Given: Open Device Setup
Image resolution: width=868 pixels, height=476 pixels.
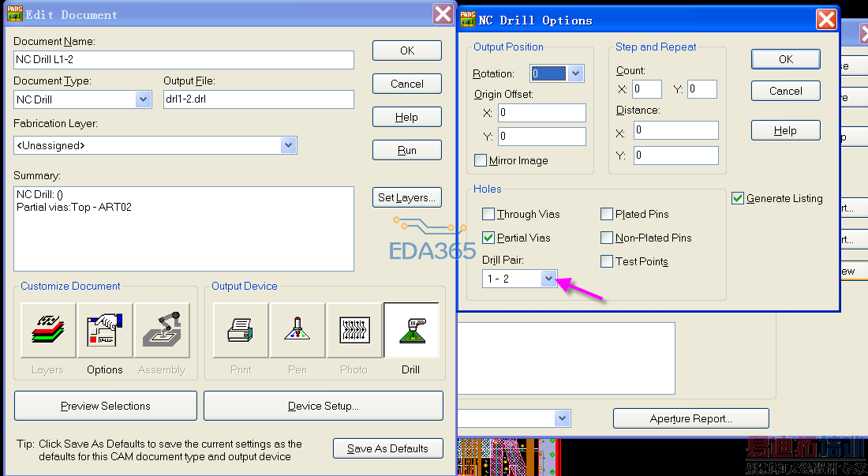Looking at the screenshot, I should pyautogui.click(x=324, y=406).
